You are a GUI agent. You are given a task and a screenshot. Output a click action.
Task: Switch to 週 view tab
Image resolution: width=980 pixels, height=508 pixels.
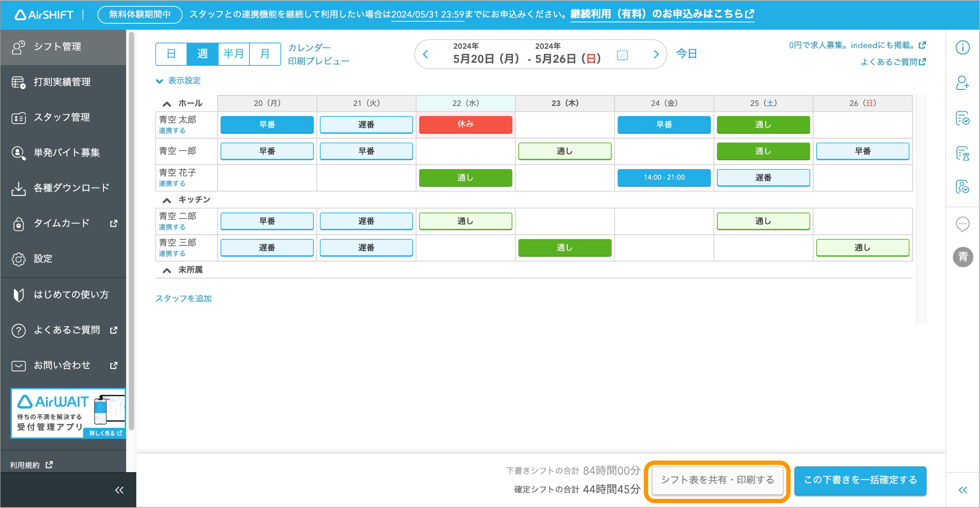tap(202, 54)
